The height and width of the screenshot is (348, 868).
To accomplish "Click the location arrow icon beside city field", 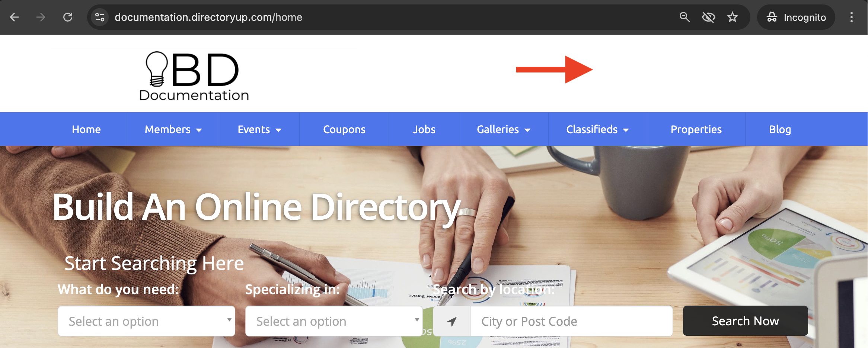I will [x=452, y=321].
